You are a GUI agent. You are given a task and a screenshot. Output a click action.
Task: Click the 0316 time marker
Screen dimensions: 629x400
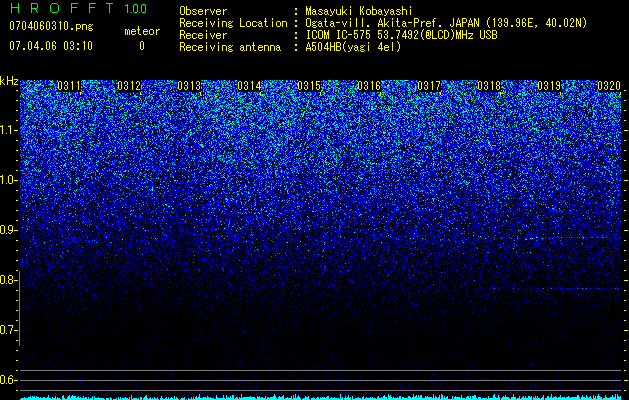369,86
